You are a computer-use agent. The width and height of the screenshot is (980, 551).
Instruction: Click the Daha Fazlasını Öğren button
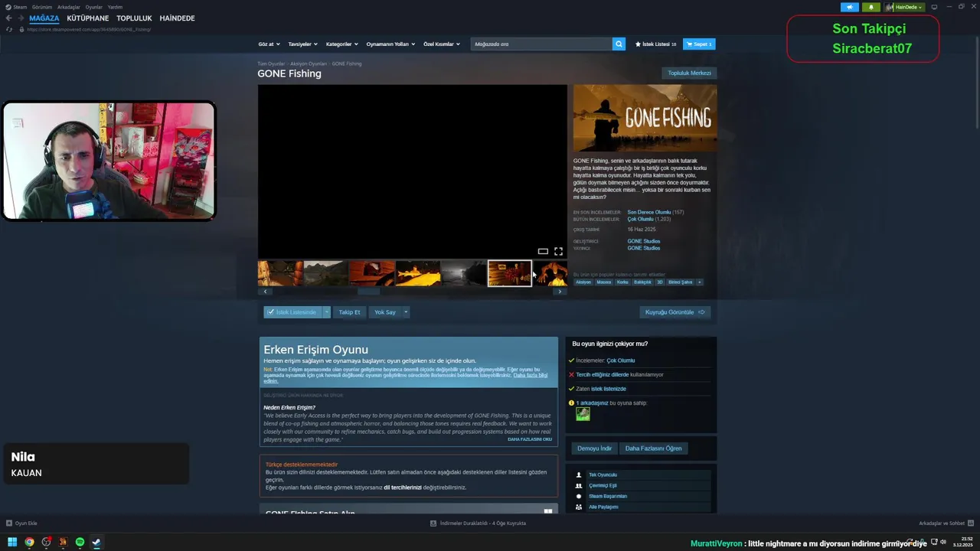click(x=653, y=448)
